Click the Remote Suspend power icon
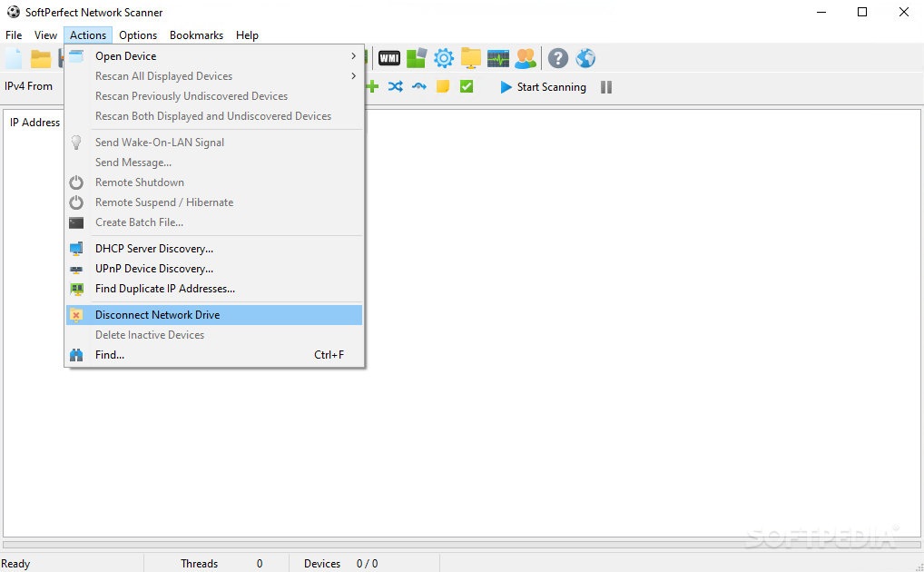The height and width of the screenshot is (572, 924). coord(76,202)
